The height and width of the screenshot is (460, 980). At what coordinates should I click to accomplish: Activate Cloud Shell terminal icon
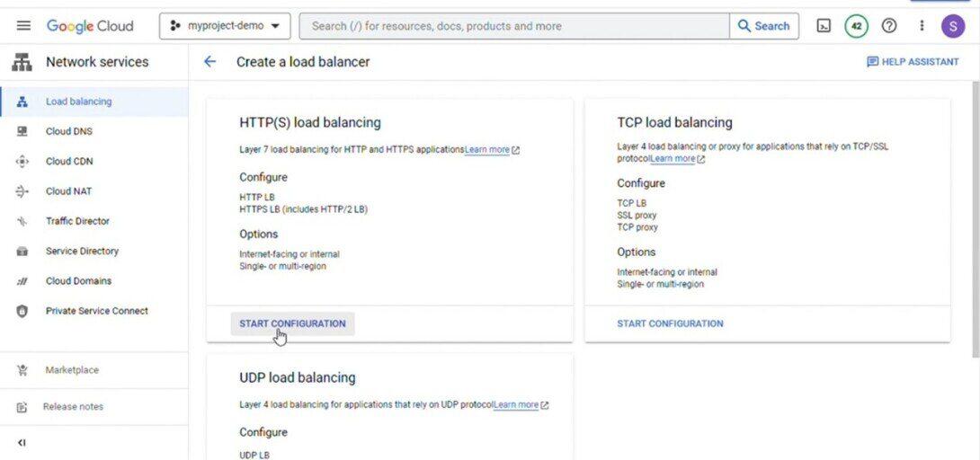point(824,26)
